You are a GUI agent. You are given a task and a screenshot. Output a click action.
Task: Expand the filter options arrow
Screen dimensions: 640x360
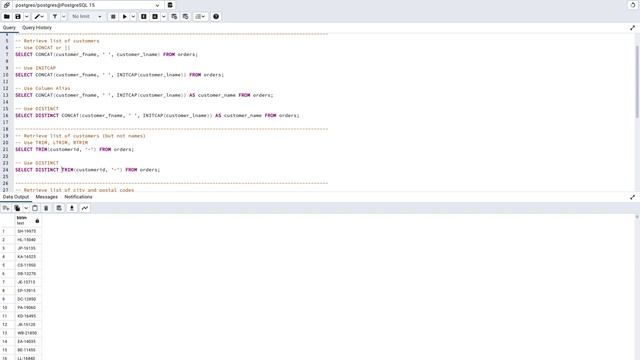[x=64, y=17]
